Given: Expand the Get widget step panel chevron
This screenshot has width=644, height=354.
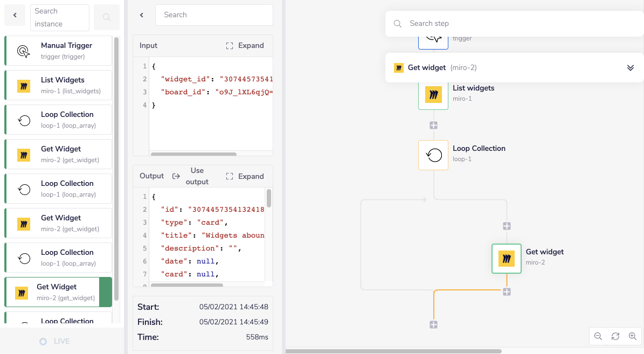Looking at the screenshot, I should coord(630,68).
